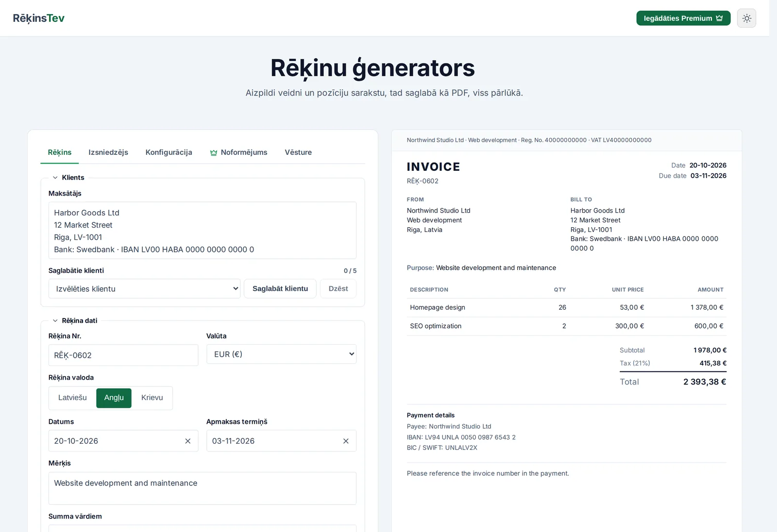Click the Datums date field
This screenshot has width=777, height=532.
coord(123,441)
